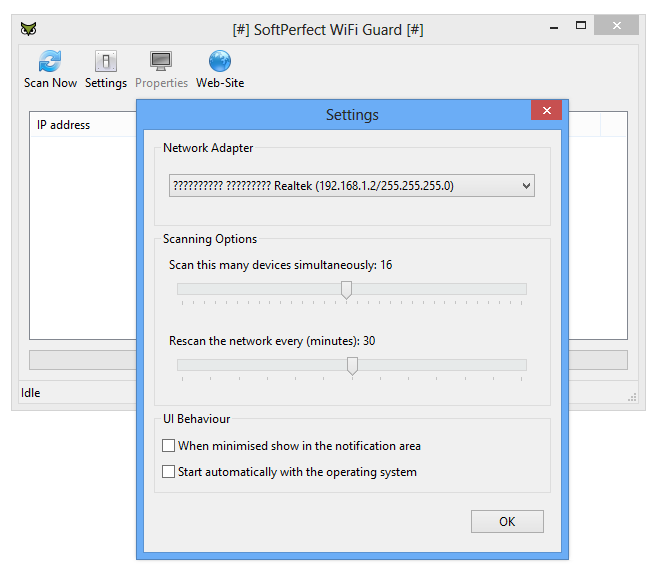The image size is (663, 583).
Task: Maximize the SoftPerfect WiFi Guard window
Action: pos(581,25)
